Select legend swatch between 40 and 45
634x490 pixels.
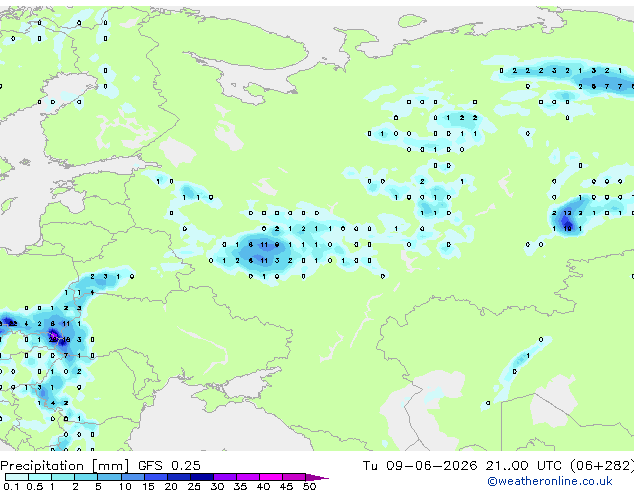pos(271,477)
